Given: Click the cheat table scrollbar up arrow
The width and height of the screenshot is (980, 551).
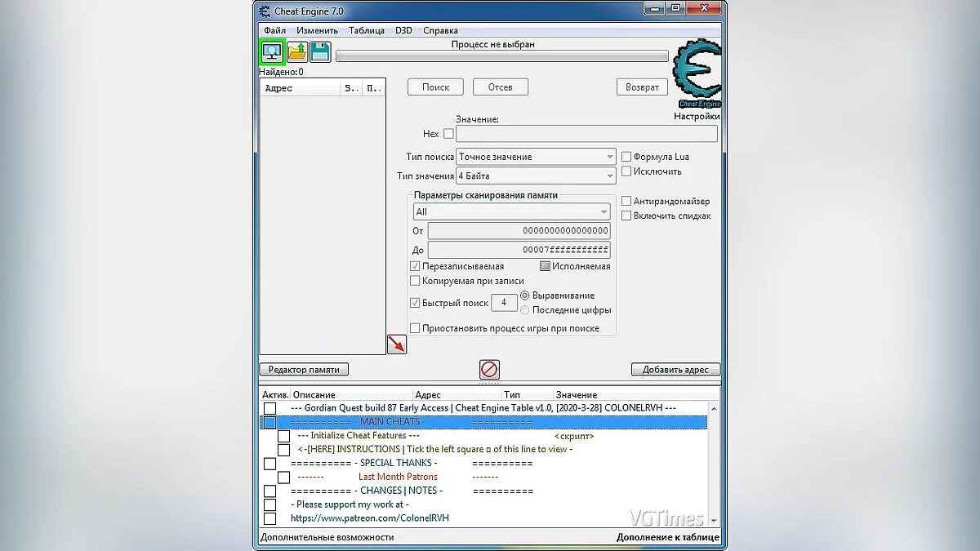Looking at the screenshot, I should coord(715,407).
